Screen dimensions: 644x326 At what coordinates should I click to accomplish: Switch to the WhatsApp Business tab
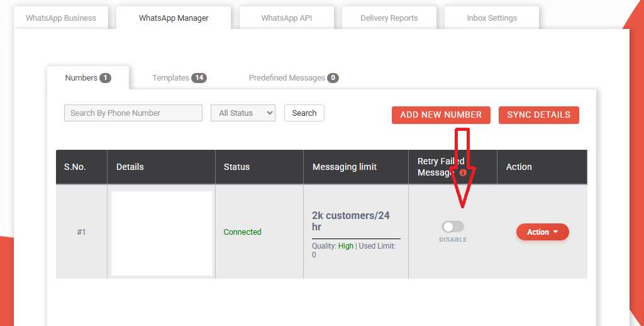tap(61, 18)
